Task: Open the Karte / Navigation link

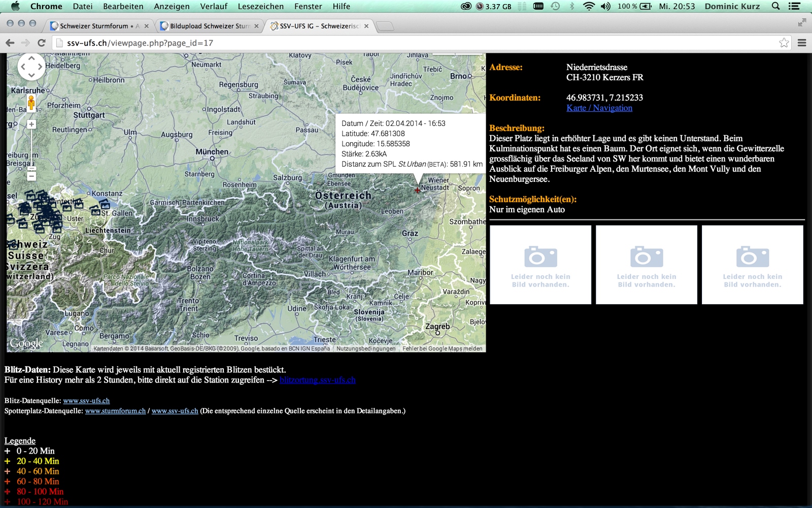Action: click(599, 108)
